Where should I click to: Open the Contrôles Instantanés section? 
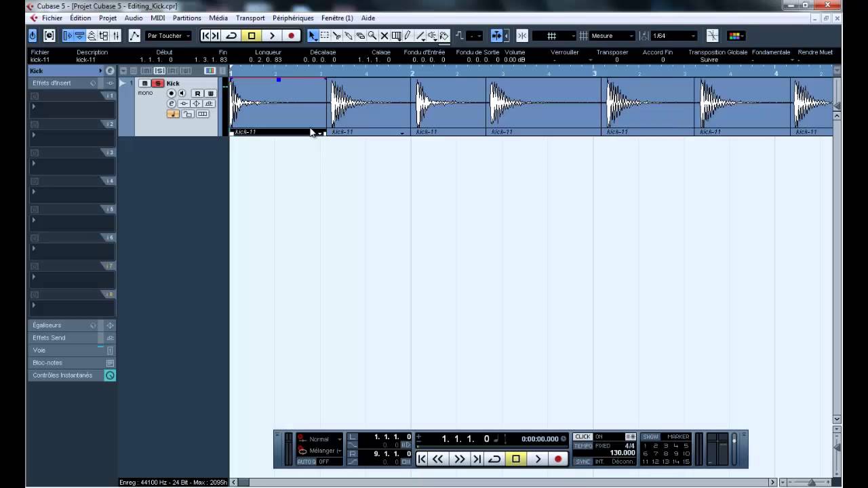(x=63, y=375)
